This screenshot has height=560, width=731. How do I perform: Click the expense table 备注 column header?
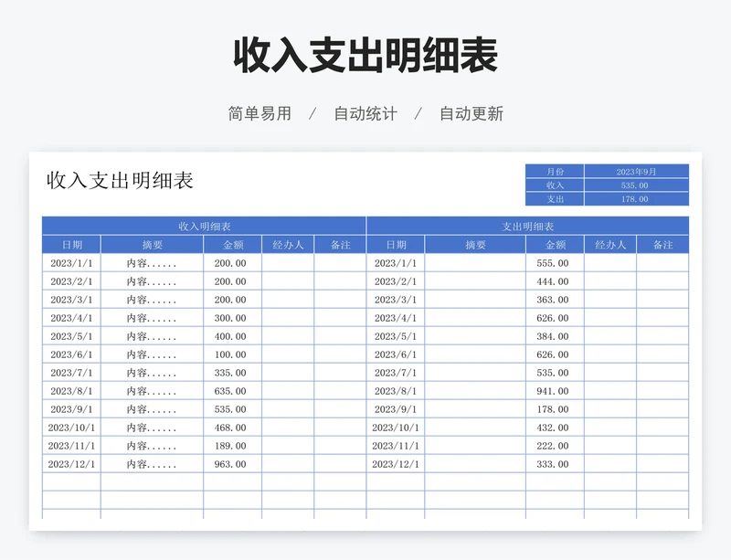tap(662, 245)
